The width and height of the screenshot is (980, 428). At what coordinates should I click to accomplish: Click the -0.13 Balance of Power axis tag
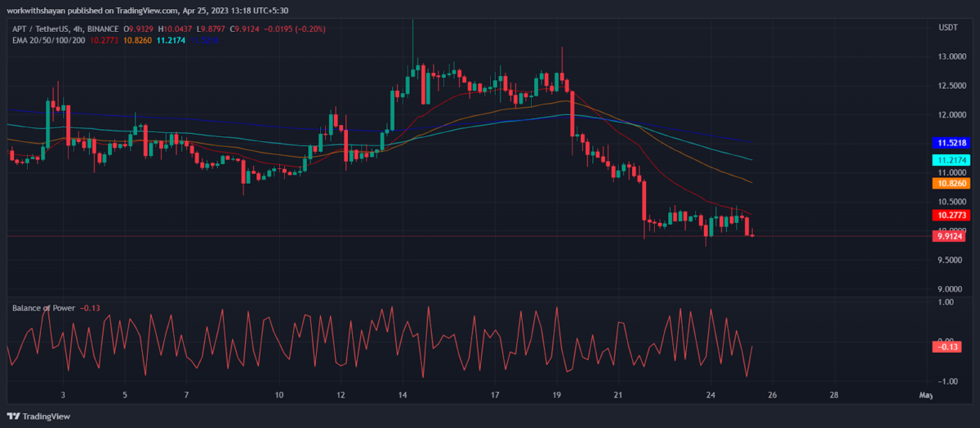pyautogui.click(x=947, y=347)
